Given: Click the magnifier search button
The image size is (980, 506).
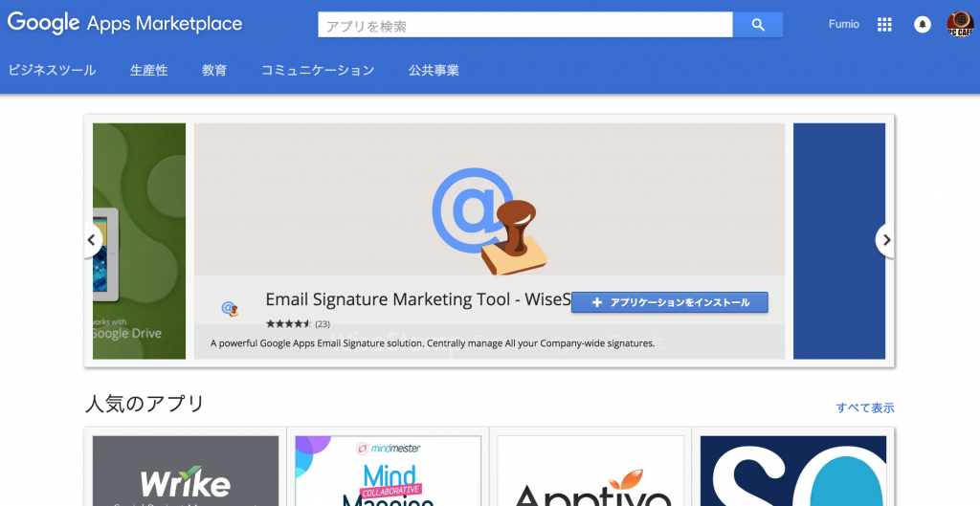Looking at the screenshot, I should point(758,25).
